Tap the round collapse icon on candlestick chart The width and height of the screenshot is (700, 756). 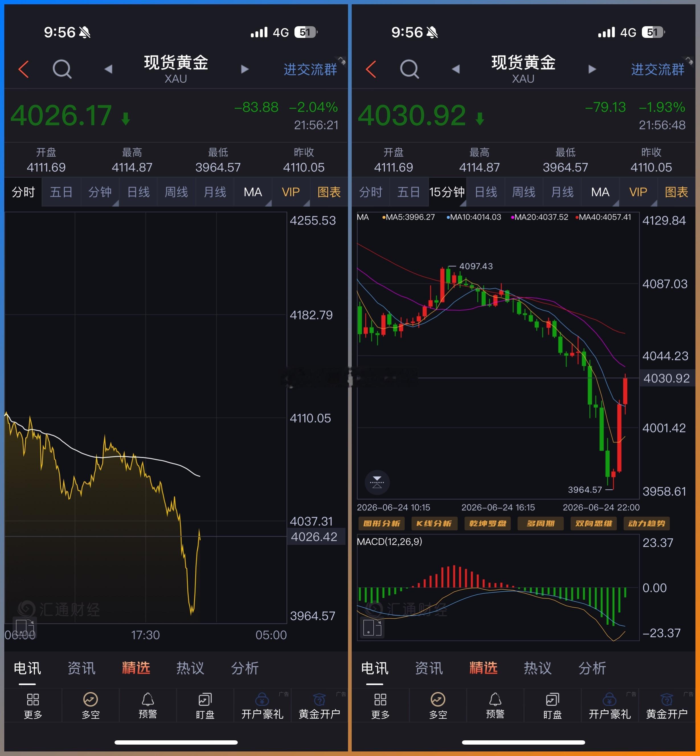377,483
